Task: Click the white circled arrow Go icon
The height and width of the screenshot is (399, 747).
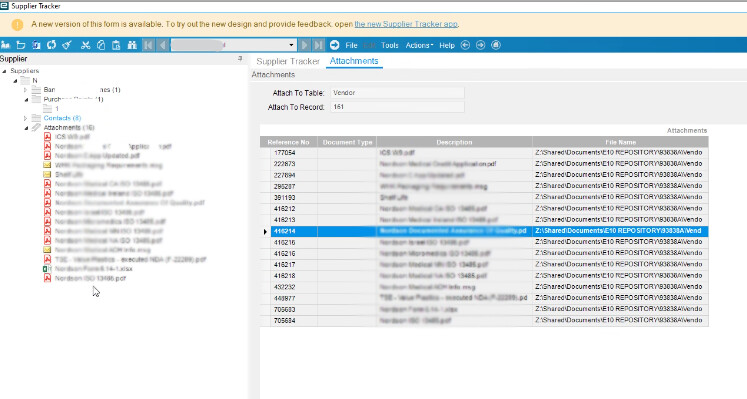Action: click(x=334, y=45)
